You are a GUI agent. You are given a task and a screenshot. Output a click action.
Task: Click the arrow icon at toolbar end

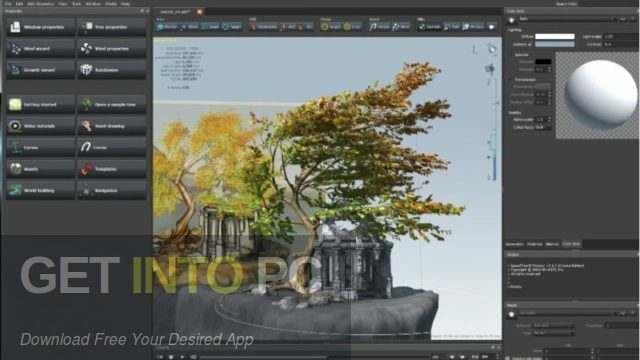pyautogui.click(x=491, y=27)
